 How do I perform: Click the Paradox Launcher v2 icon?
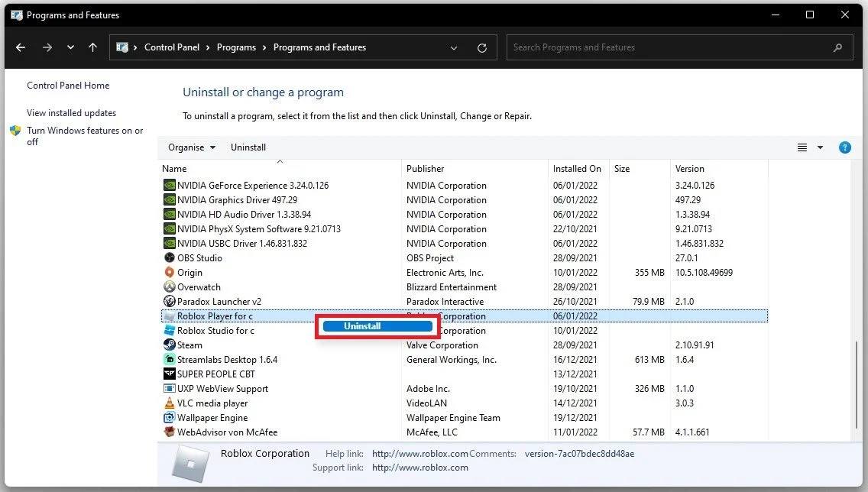pyautogui.click(x=170, y=302)
